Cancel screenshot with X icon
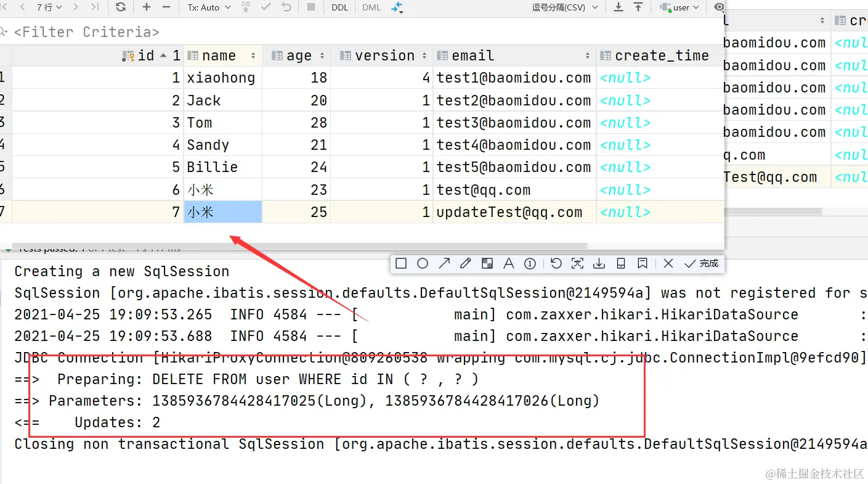The width and height of the screenshot is (868, 484). point(668,264)
